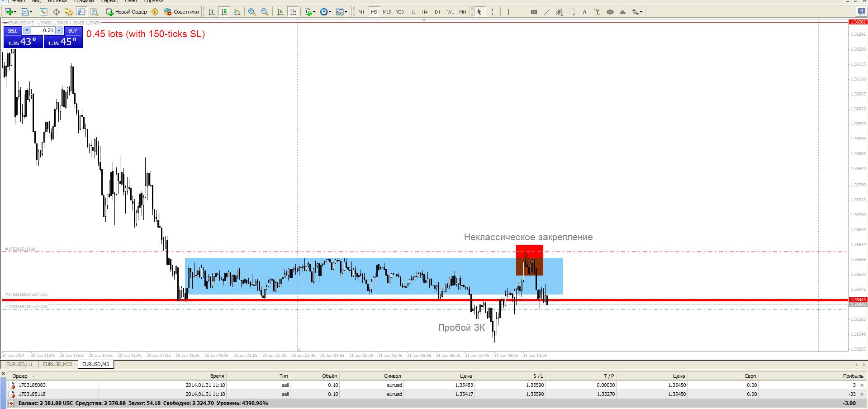Open the Сервис menu

(110, 2)
